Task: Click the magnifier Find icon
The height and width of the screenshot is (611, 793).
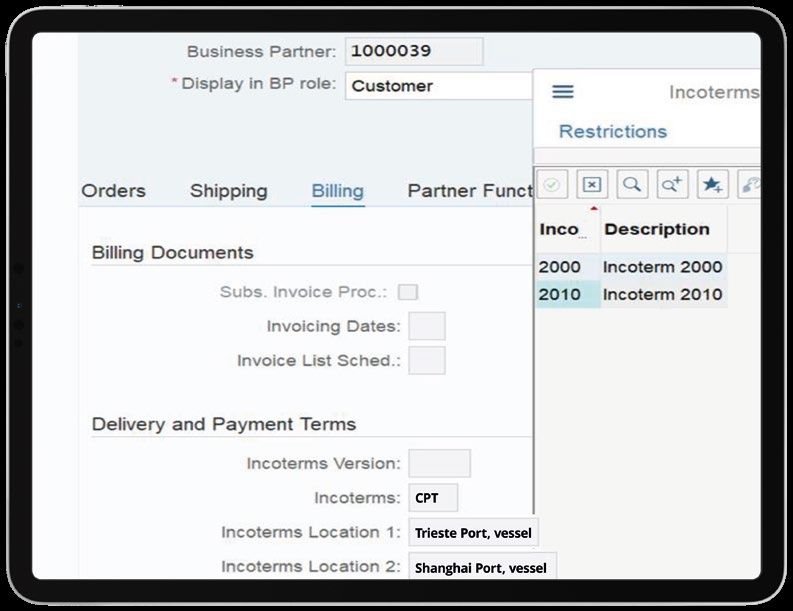Action: pyautogui.click(x=632, y=184)
